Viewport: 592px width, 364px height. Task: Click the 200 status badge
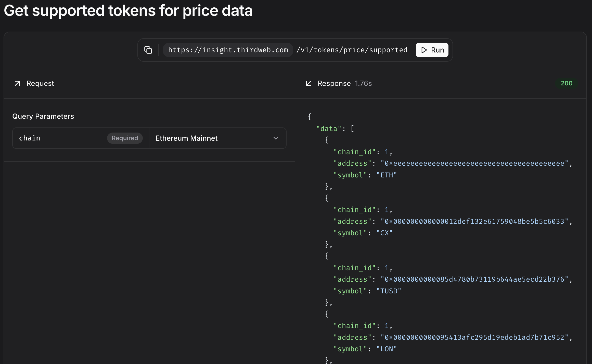point(567,83)
